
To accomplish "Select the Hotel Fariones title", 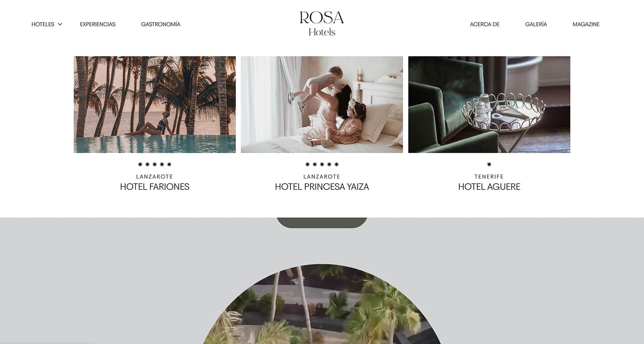I will click(x=155, y=187).
